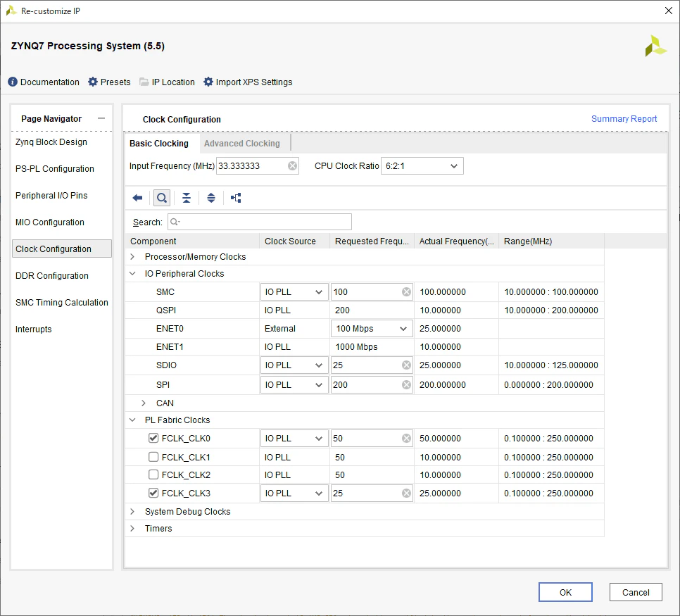The width and height of the screenshot is (680, 616).
Task: Open Peripheral I/O Pins page
Action: click(x=51, y=196)
